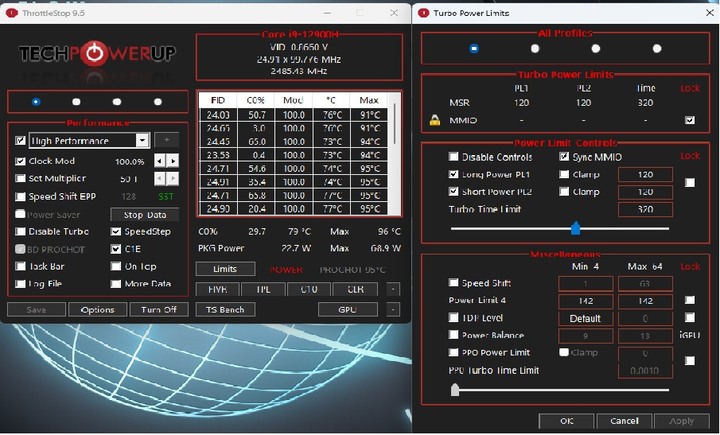Image resolution: width=720 pixels, height=435 pixels.
Task: Toggle the Long Power PL1 checkbox
Action: [x=453, y=175]
